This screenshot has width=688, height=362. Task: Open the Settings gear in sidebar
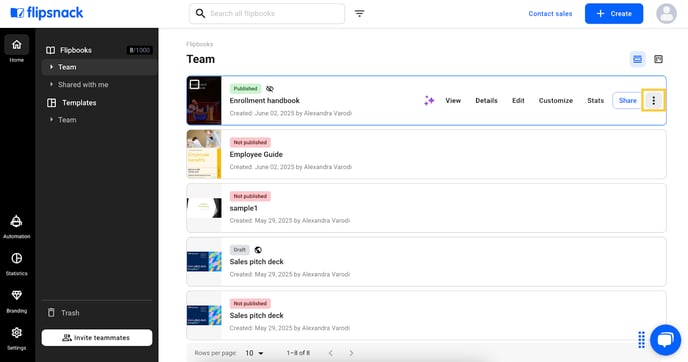pyautogui.click(x=17, y=338)
